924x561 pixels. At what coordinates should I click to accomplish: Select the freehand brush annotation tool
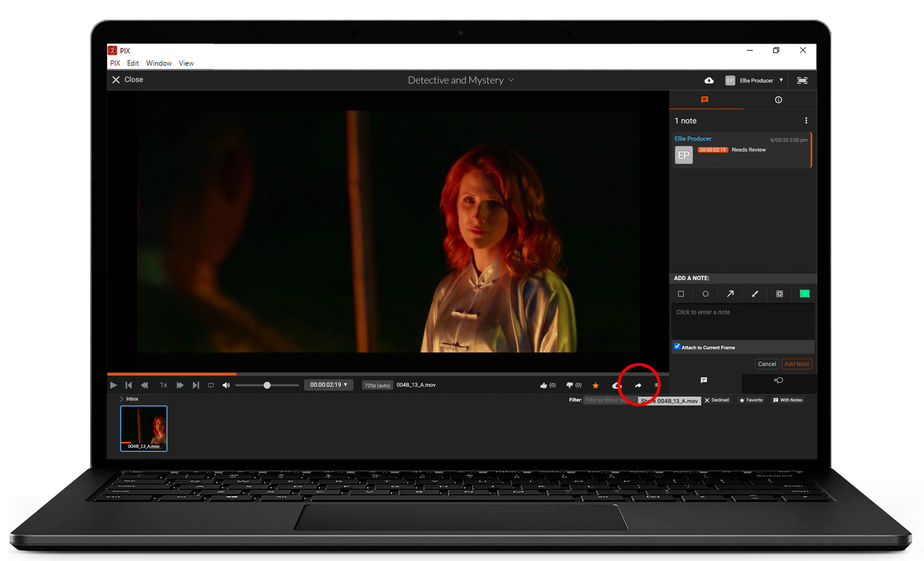pyautogui.click(x=755, y=294)
